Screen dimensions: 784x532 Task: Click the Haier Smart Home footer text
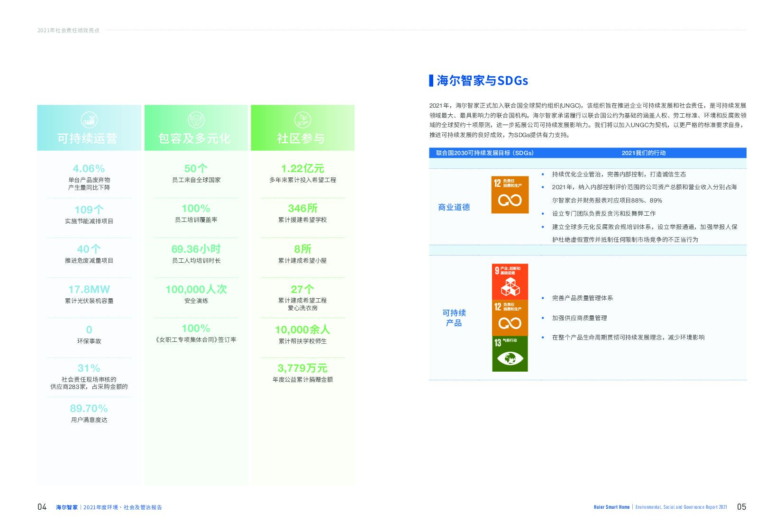coord(611,507)
